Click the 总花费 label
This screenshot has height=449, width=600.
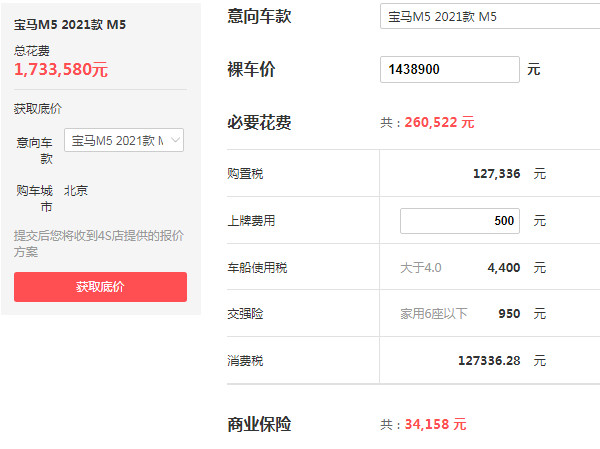[x=32, y=51]
